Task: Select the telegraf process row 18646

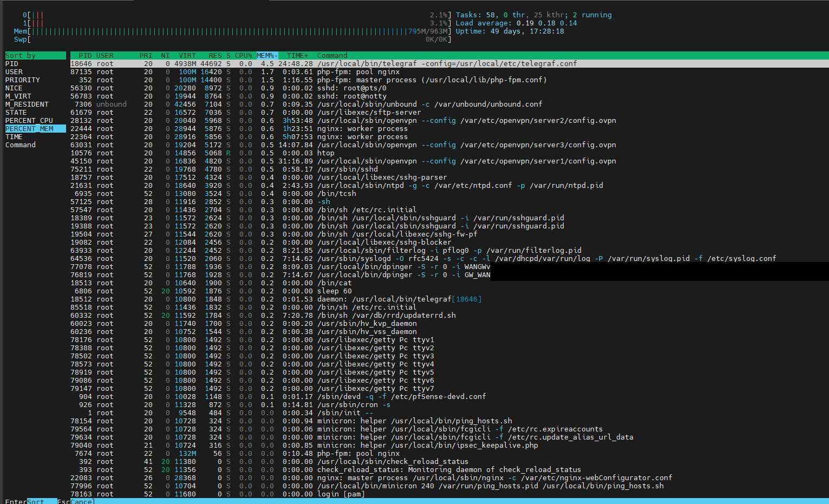Action: [449, 64]
